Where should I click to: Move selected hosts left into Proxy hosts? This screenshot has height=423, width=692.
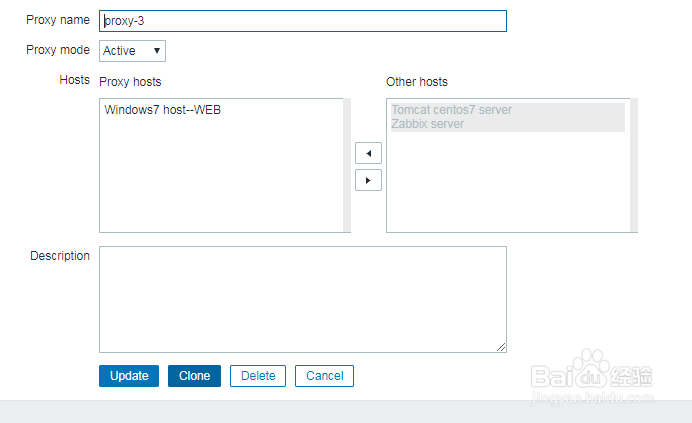[x=369, y=153]
